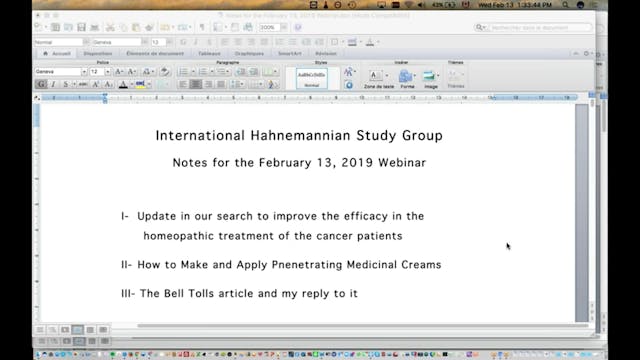Open the Zone de texte dropdown arrow
This screenshot has width=640, height=360.
(x=387, y=76)
